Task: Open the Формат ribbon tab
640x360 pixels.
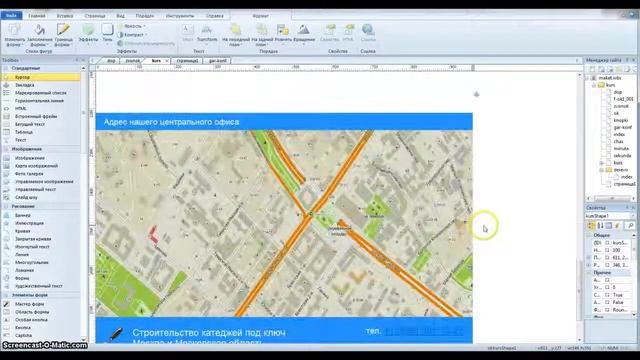Action: tap(260, 16)
